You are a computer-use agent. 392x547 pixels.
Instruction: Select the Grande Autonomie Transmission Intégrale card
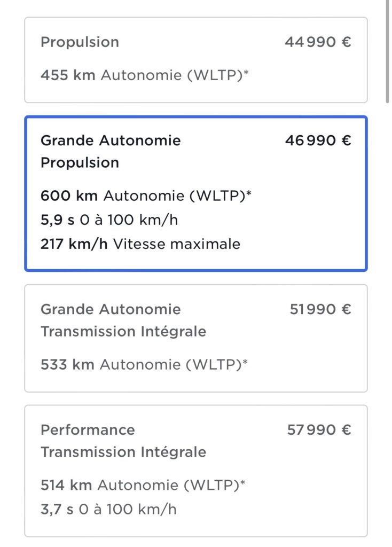[x=195, y=338]
